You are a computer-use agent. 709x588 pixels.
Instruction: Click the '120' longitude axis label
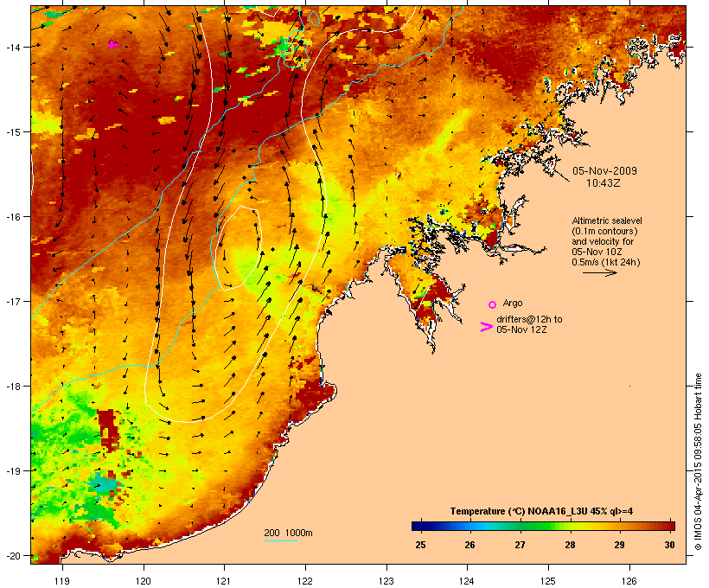pos(144,581)
